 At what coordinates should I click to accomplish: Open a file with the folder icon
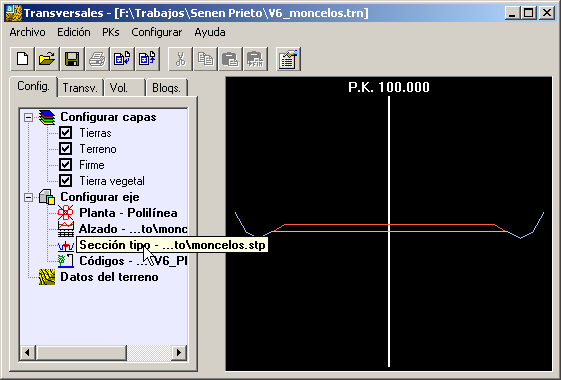point(47,59)
